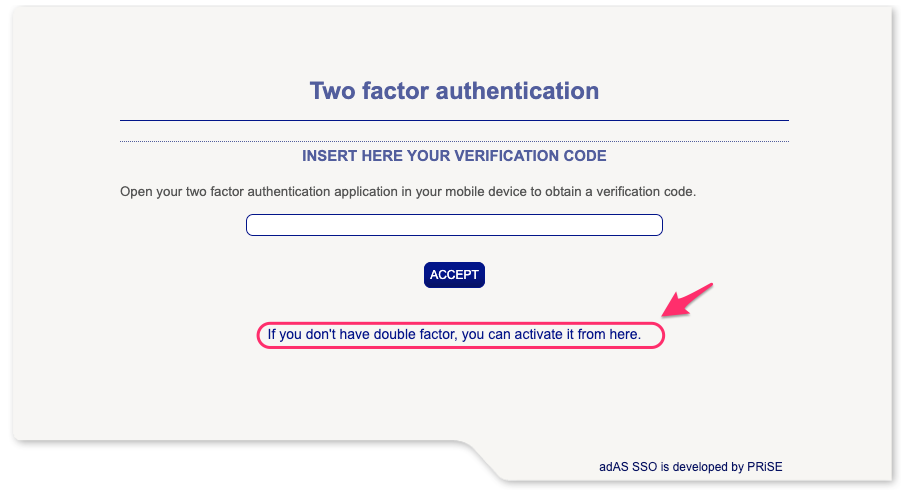Click the word "PRiSE" in the footer

tap(776, 466)
